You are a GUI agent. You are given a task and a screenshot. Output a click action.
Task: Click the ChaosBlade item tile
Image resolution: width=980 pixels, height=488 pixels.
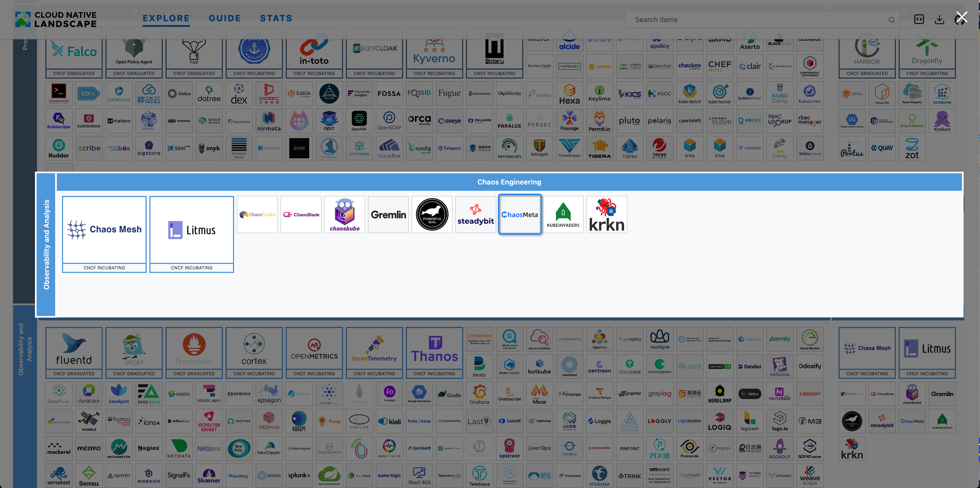[x=301, y=214]
